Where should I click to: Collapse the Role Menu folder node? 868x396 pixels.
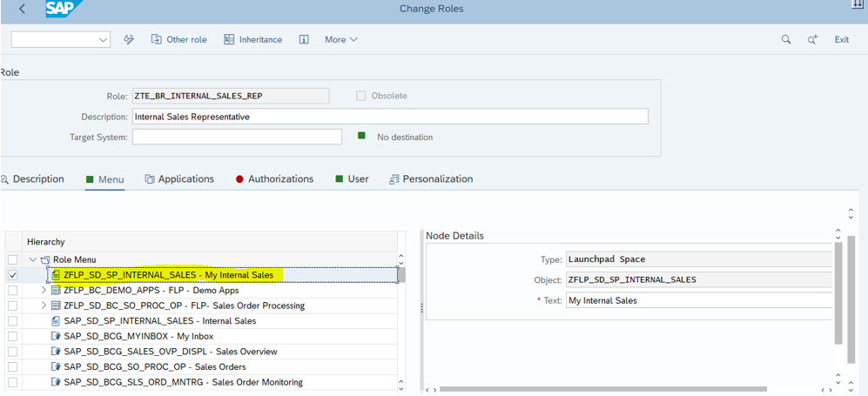[x=33, y=259]
